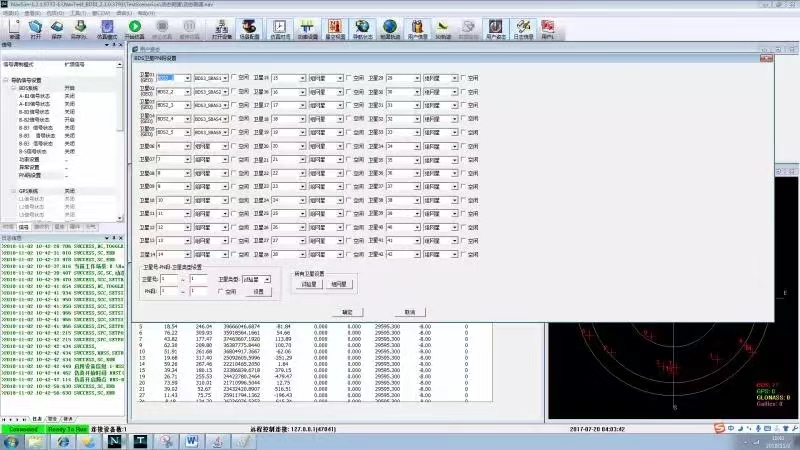
Task: Start simulation with the green play icon
Action: (135, 29)
